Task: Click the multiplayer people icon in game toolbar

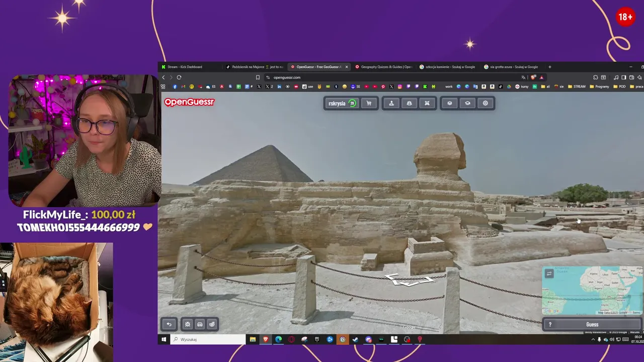Action: (409, 103)
